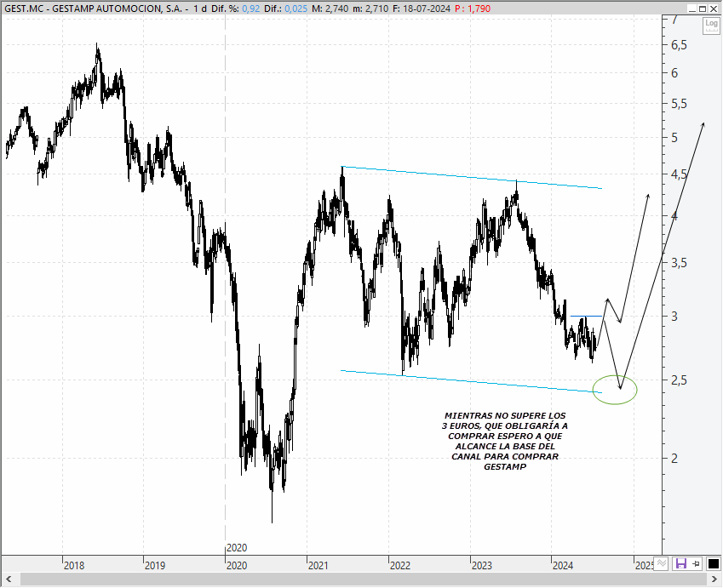Click the 5,5 price axis label
This screenshot has height=588, width=723.
click(679, 104)
